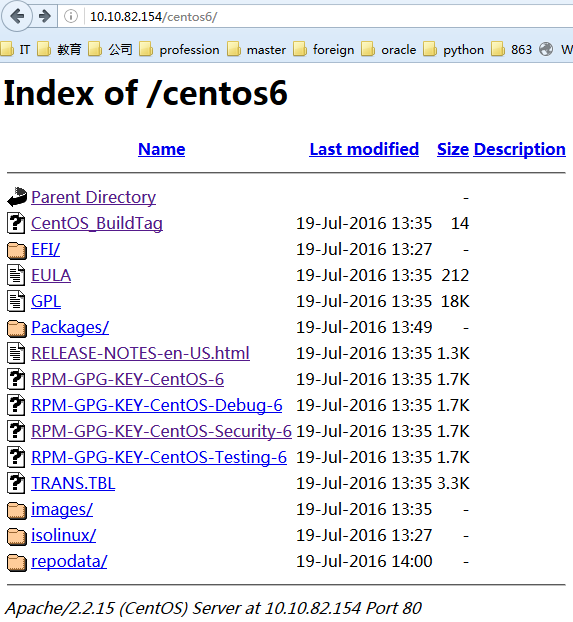The width and height of the screenshot is (573, 622).
Task: Click the folder icon beside EFI/
Action: tap(17, 250)
